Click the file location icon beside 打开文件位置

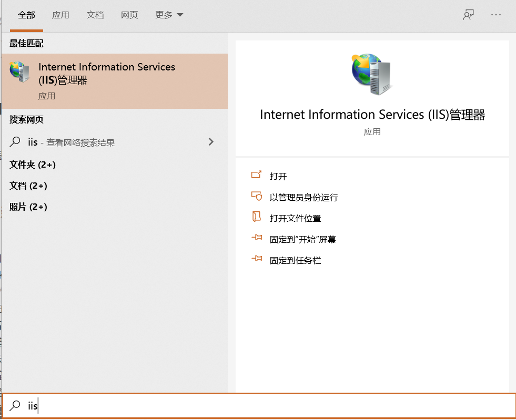[x=257, y=217]
